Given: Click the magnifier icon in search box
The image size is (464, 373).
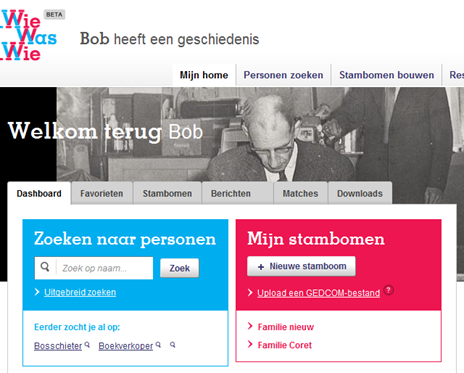Looking at the screenshot, I should pos(45,267).
